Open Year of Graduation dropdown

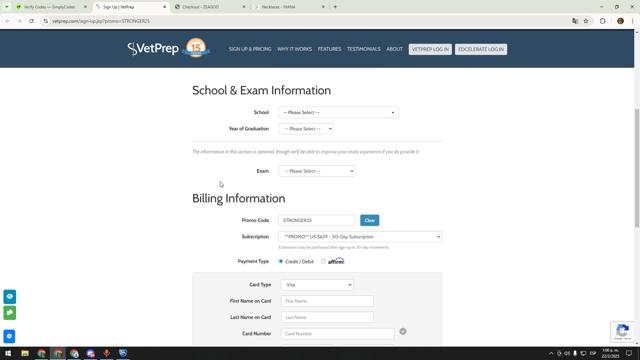tap(306, 129)
